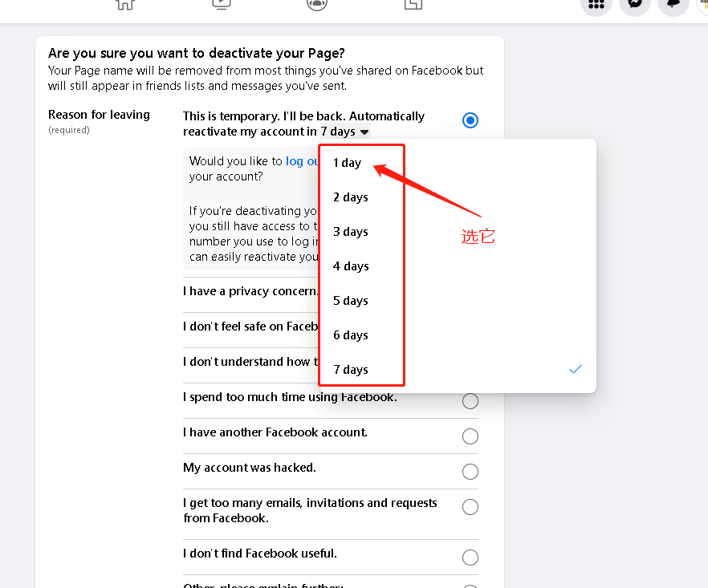Open the Watch video icon
708x588 pixels.
pos(221,3)
